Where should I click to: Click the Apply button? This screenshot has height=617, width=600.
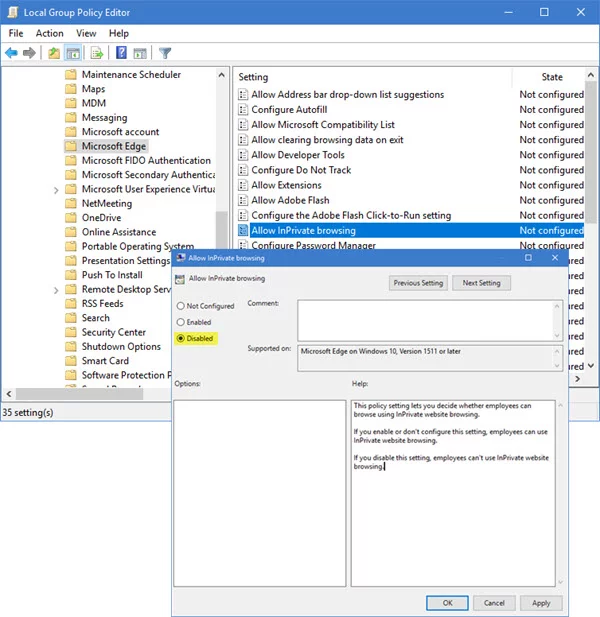click(x=541, y=603)
